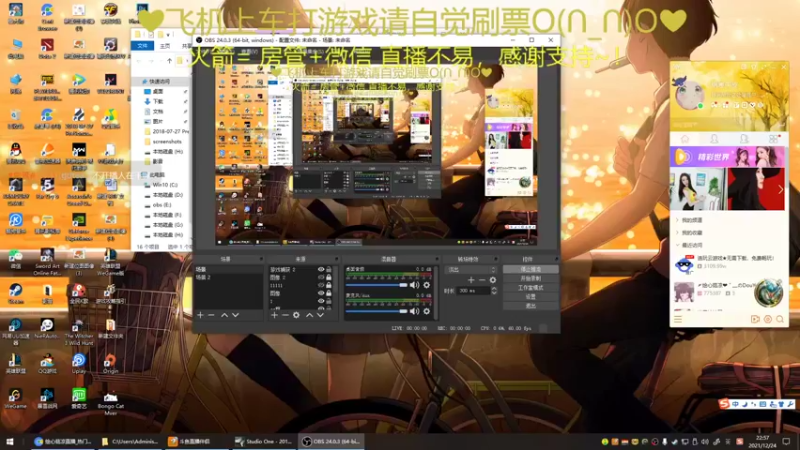Open Bongo Cat Mver desktop shortcut
This screenshot has height=450, width=800.
[x=110, y=402]
